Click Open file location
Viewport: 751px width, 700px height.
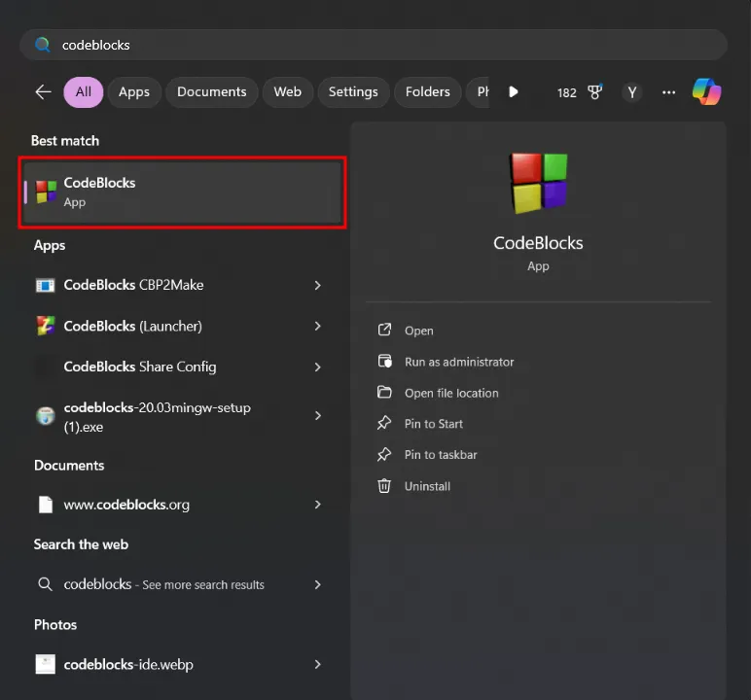450,393
